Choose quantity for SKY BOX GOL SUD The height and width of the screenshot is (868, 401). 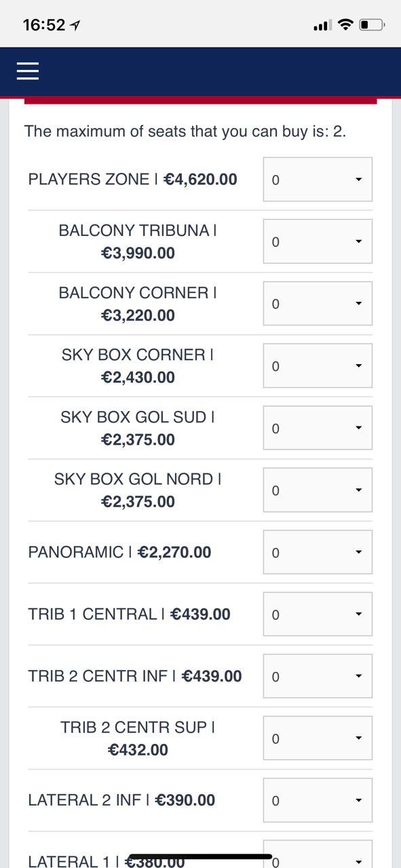(x=318, y=428)
